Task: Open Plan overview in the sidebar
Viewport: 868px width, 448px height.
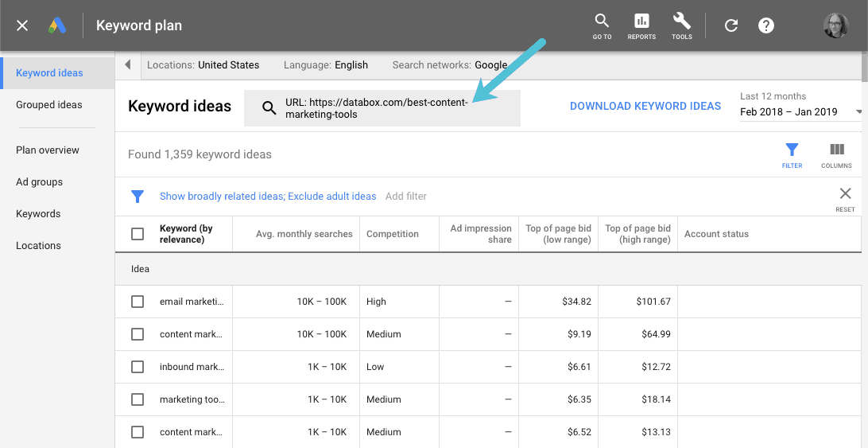Action: [48, 150]
